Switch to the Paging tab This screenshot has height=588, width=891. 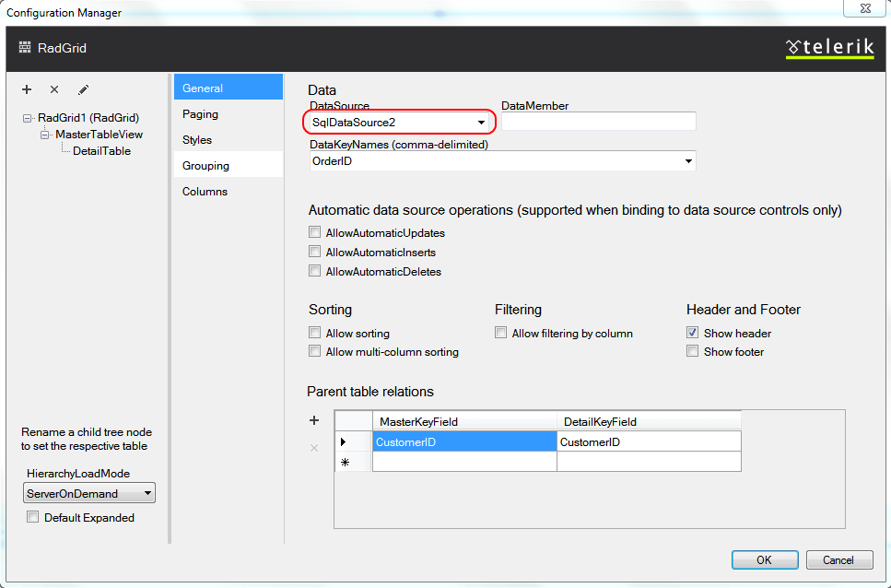[x=200, y=114]
